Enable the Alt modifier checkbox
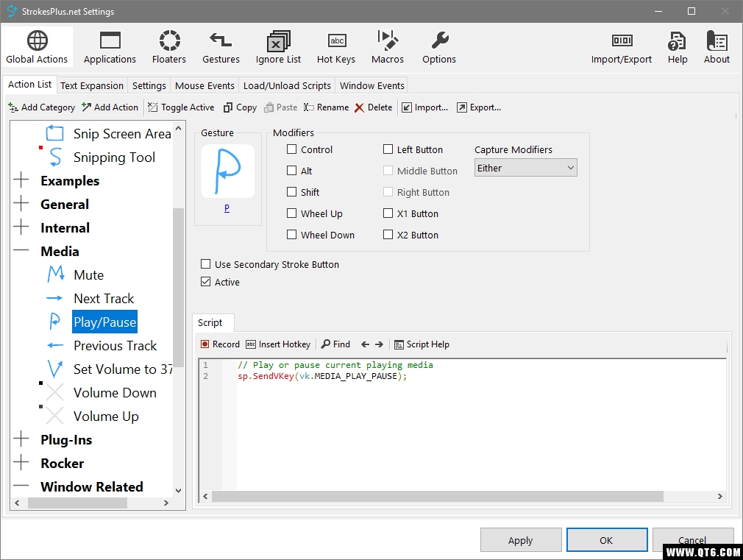 [x=292, y=171]
